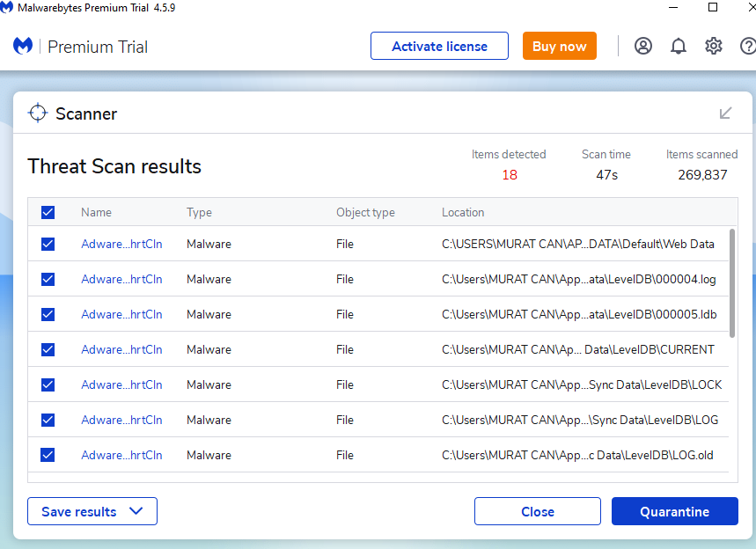Open settings gear icon
The height and width of the screenshot is (549, 756).
click(x=714, y=47)
